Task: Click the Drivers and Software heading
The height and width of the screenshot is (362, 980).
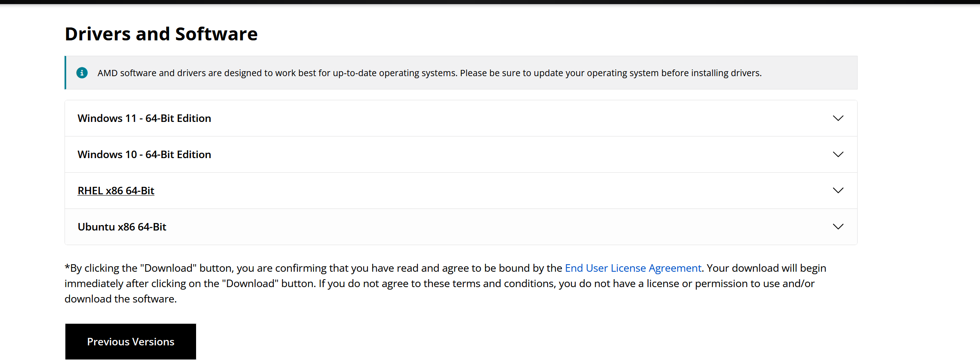Action: (162, 34)
